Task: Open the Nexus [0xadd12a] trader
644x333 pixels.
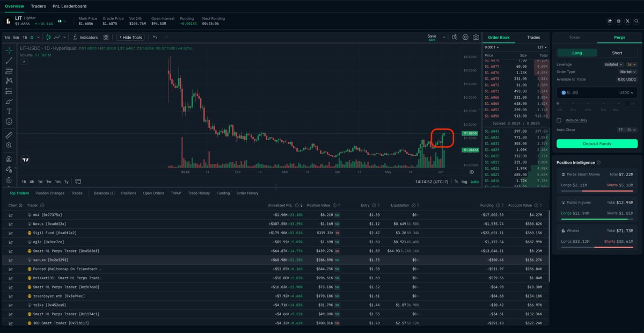Action: pyautogui.click(x=49, y=224)
